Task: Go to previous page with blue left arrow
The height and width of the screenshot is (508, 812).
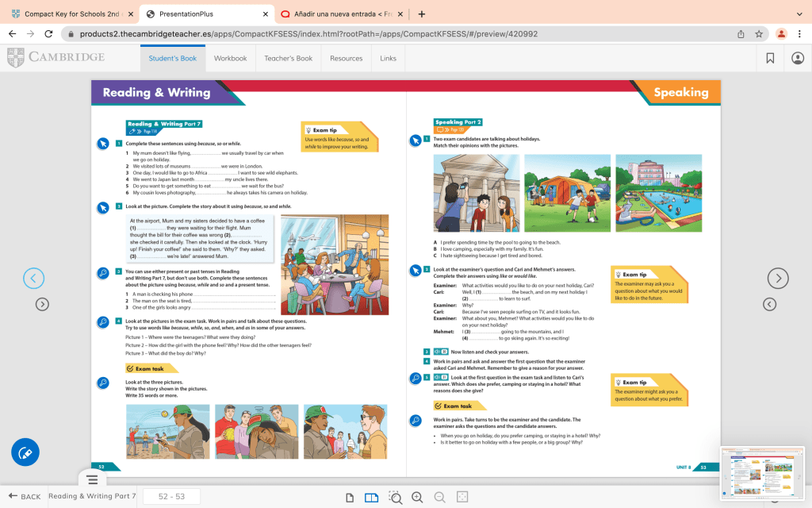Action: click(x=33, y=278)
